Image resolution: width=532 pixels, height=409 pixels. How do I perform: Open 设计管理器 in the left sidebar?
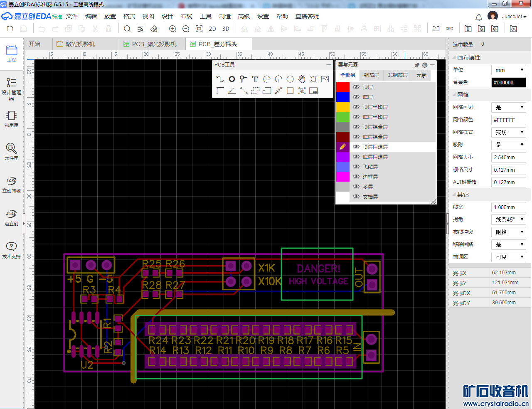[11, 89]
